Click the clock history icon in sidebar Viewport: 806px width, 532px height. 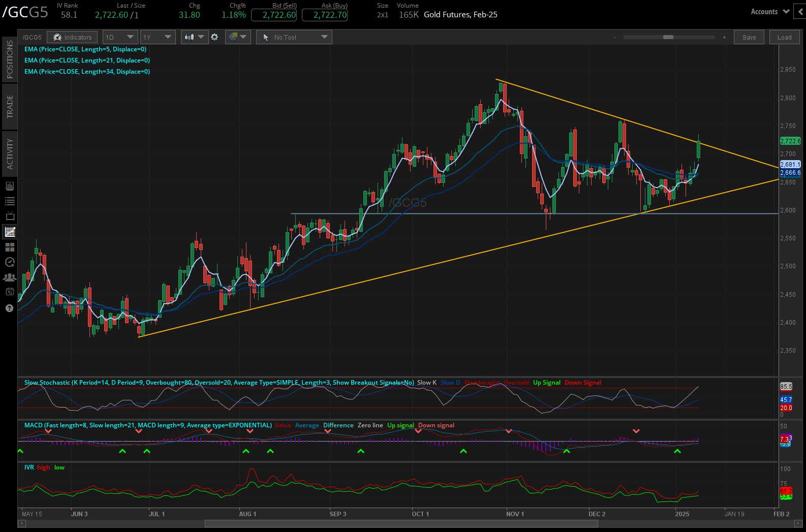click(9, 262)
